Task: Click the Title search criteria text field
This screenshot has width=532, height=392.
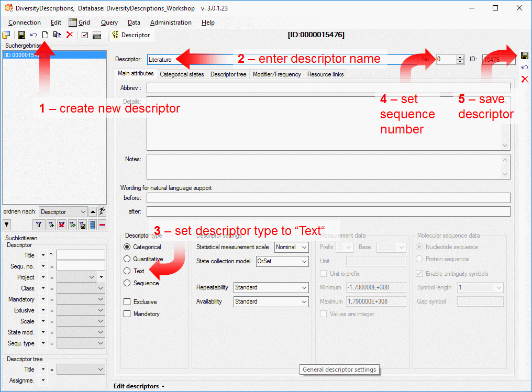Action: (81, 255)
